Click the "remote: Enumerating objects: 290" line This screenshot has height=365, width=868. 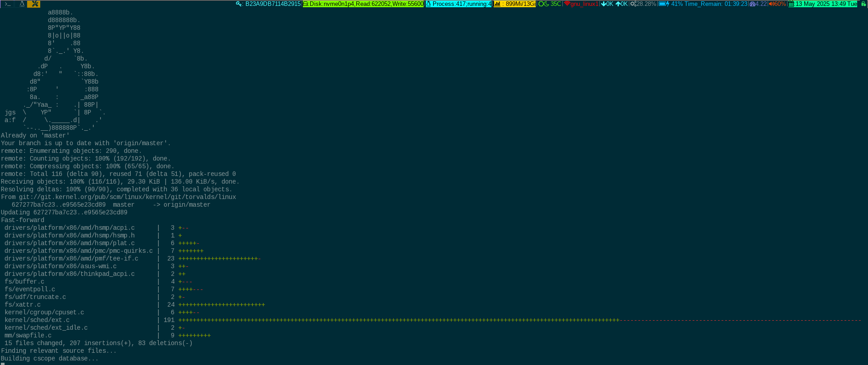click(x=71, y=151)
